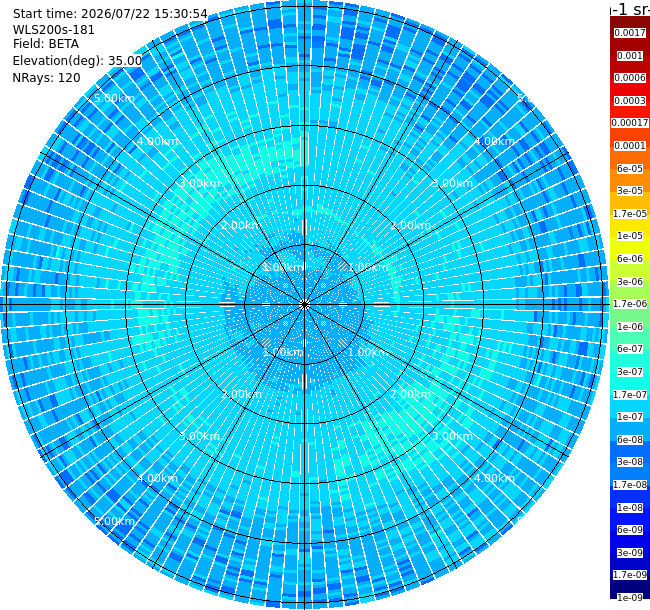Select the 1e-05 yellow colorbar label
650x610 pixels.
(x=630, y=236)
